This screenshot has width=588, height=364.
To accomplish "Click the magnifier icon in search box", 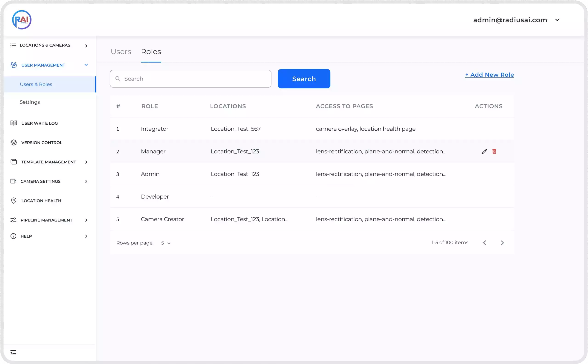I will pyautogui.click(x=118, y=79).
